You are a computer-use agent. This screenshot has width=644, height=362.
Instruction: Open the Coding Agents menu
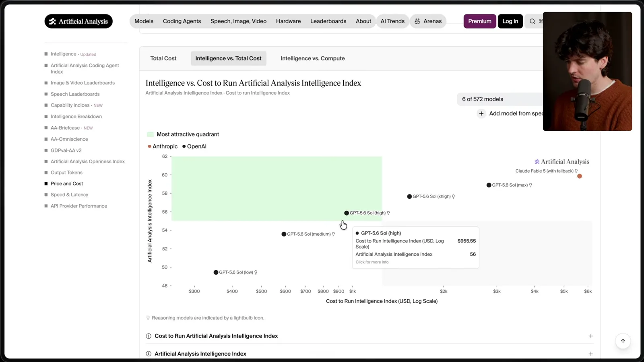click(x=182, y=21)
